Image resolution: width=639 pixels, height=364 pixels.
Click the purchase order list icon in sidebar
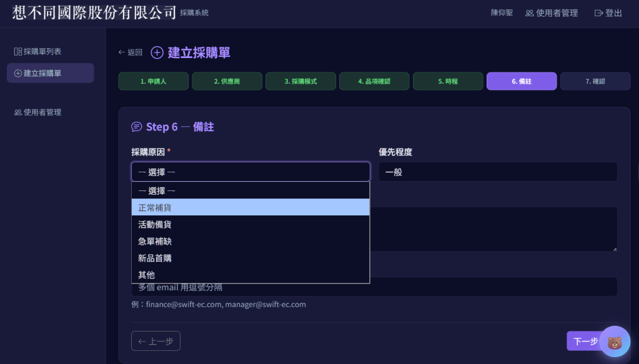18,51
